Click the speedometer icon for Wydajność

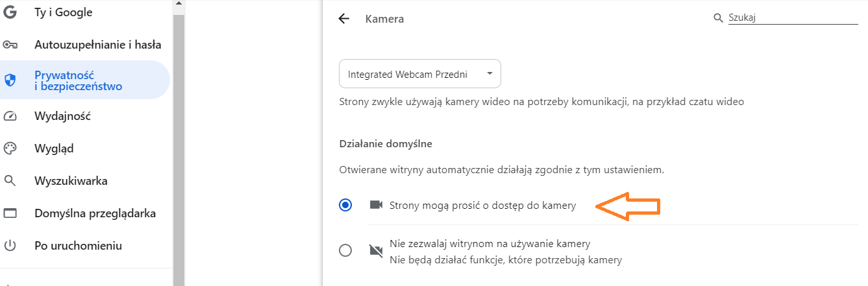(x=10, y=116)
